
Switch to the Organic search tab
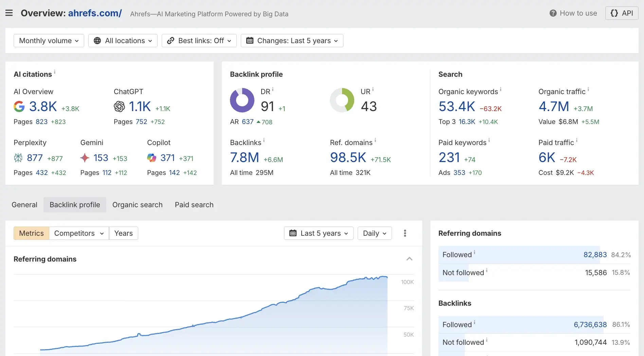point(137,204)
